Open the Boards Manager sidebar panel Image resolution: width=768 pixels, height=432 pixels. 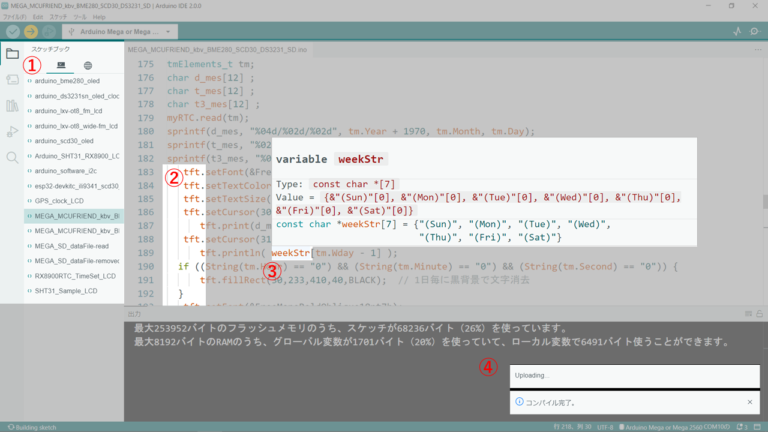click(12, 79)
